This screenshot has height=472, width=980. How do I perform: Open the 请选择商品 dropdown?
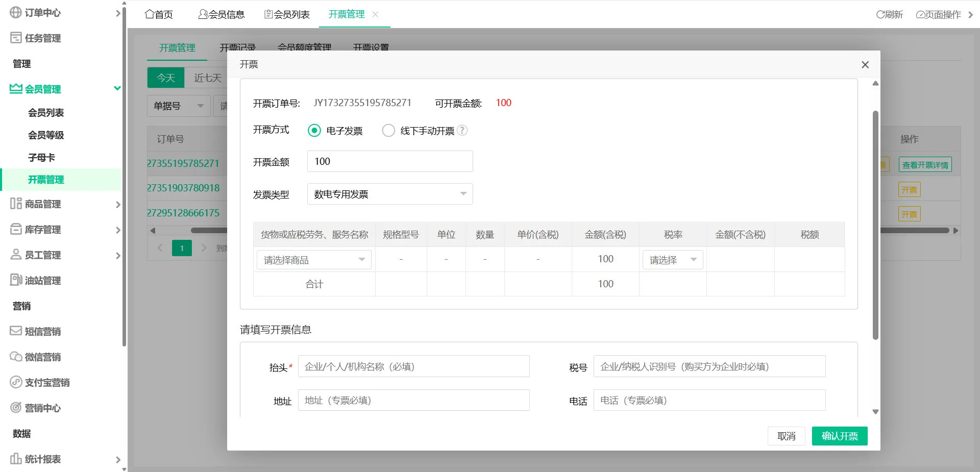tap(314, 260)
